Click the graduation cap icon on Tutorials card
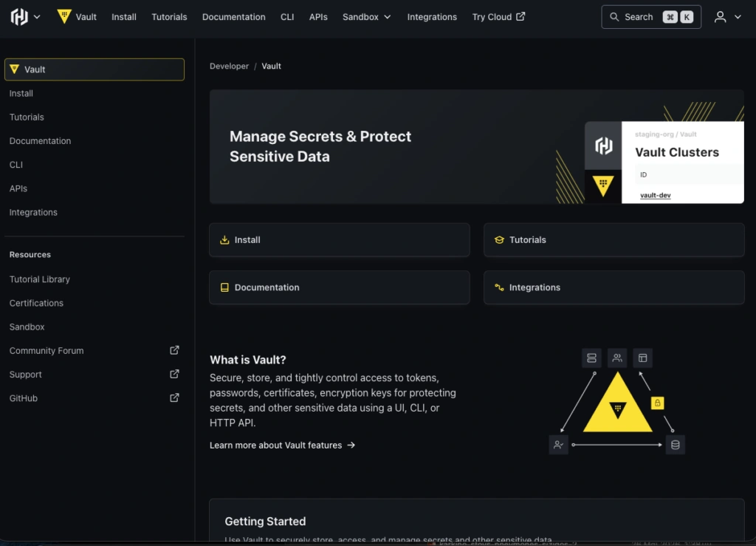Screen dimensions: 756x546 (x=499, y=239)
